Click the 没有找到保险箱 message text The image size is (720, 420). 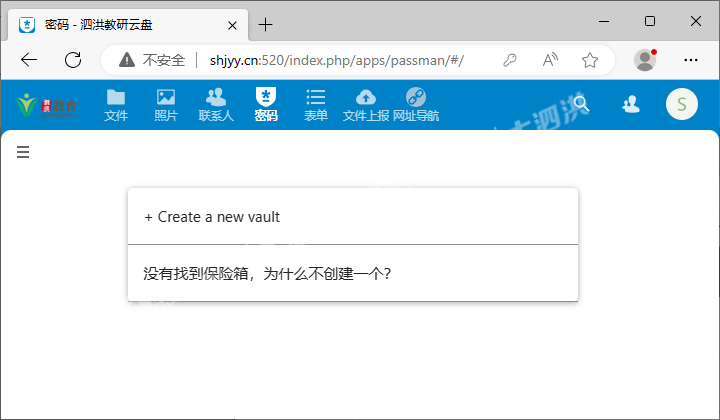267,274
